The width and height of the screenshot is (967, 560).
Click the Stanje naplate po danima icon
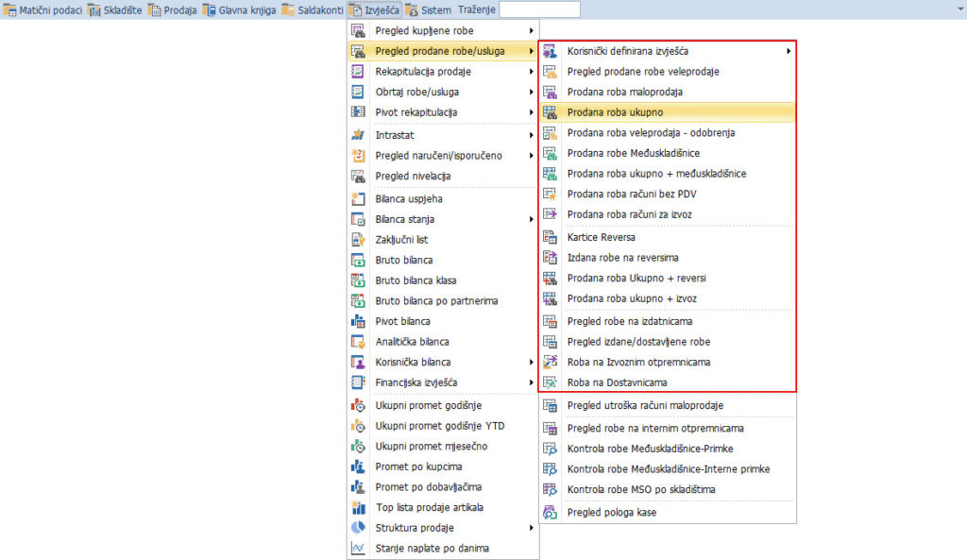358,549
